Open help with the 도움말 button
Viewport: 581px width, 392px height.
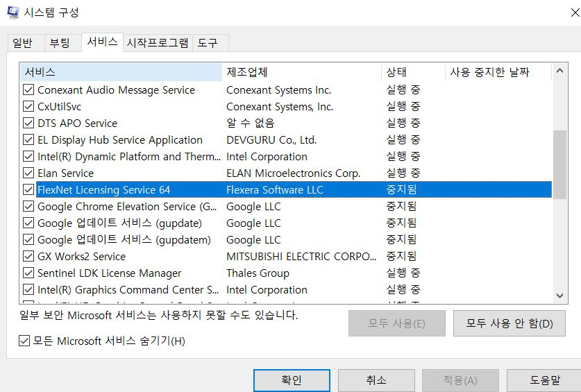pos(545,380)
